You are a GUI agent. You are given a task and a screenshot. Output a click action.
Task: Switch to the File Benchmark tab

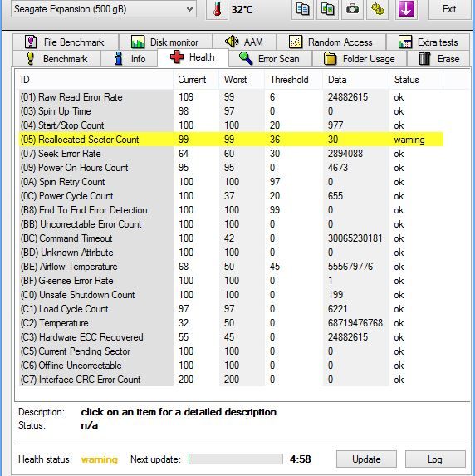[66, 42]
